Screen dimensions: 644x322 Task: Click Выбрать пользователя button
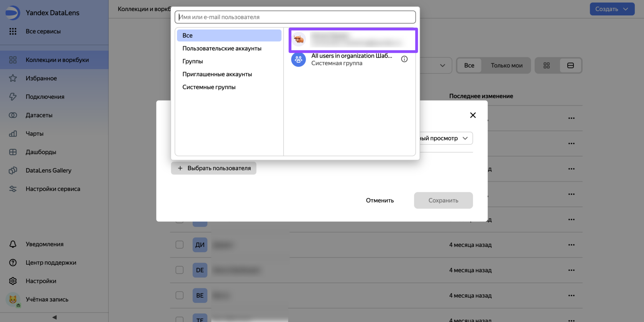click(x=214, y=168)
